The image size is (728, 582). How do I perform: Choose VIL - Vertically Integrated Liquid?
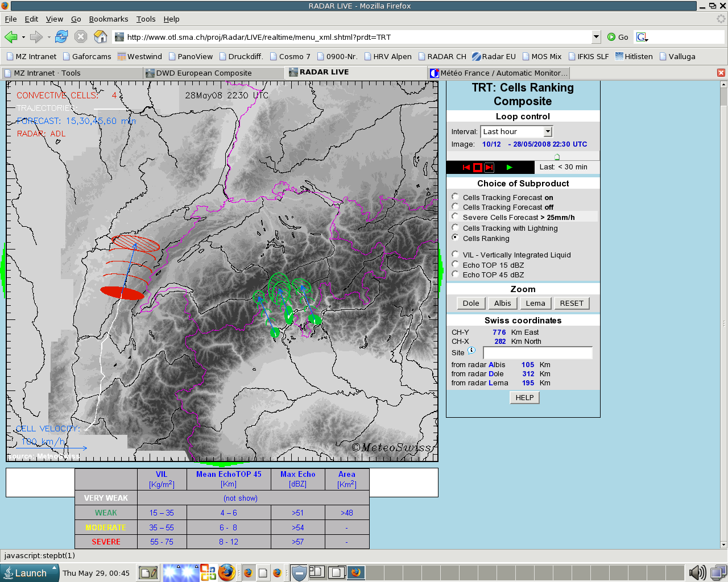click(x=455, y=254)
